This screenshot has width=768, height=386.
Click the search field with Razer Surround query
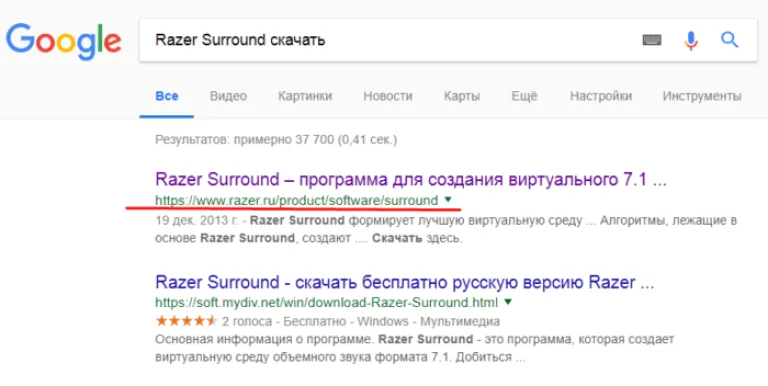[x=448, y=40]
